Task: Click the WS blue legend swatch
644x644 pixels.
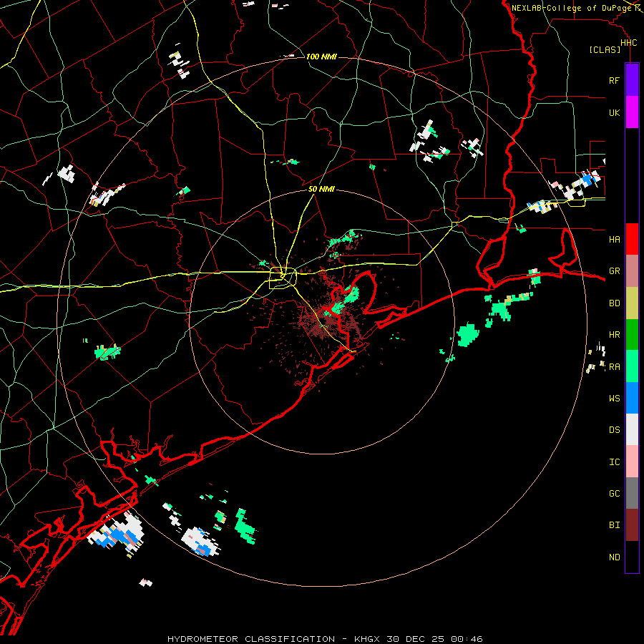Action: (632, 398)
